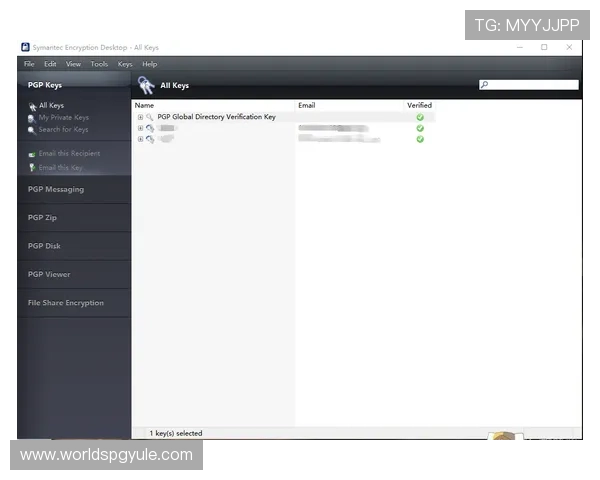600x480 pixels.
Task: Click the My Private Keys icon
Action: [32, 119]
